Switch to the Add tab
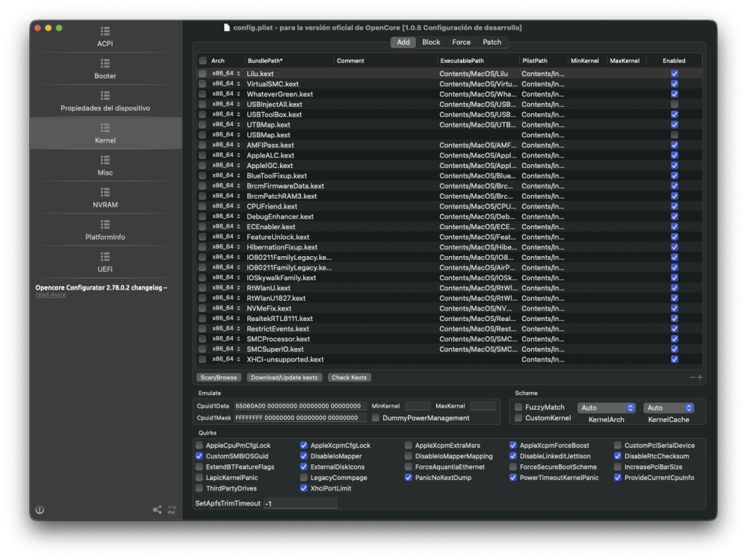 (x=403, y=43)
